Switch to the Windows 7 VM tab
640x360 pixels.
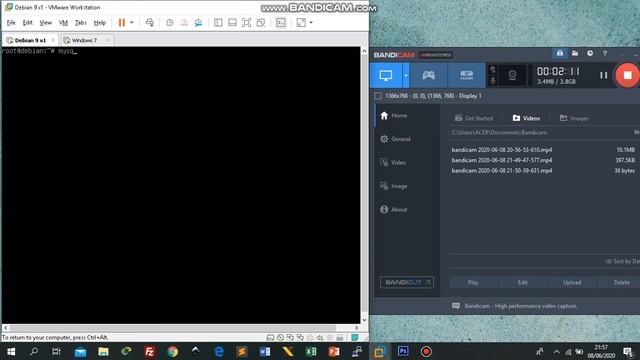click(x=84, y=40)
